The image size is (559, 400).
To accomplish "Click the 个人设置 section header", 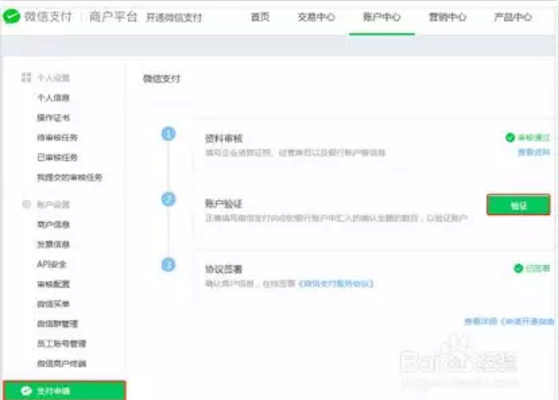I will point(53,78).
